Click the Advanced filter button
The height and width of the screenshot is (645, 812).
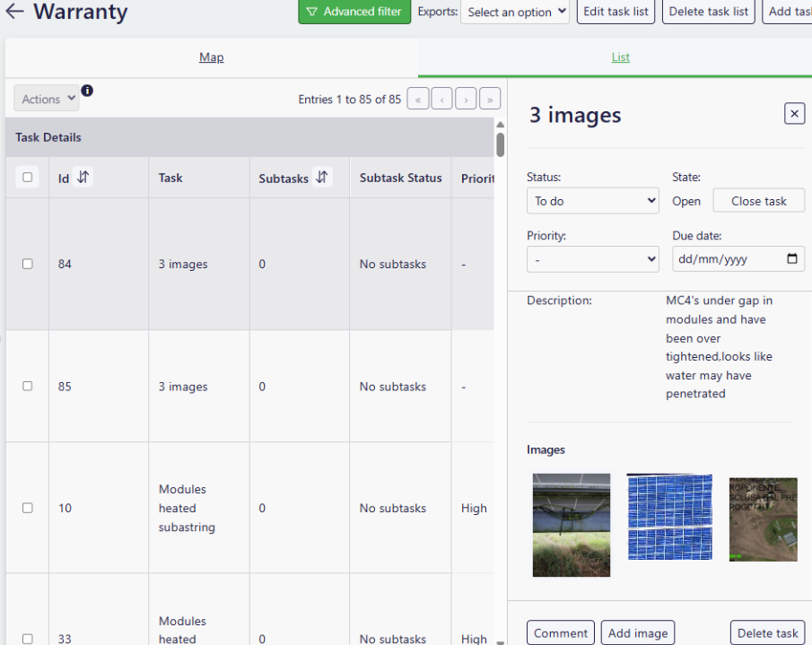[354, 13]
